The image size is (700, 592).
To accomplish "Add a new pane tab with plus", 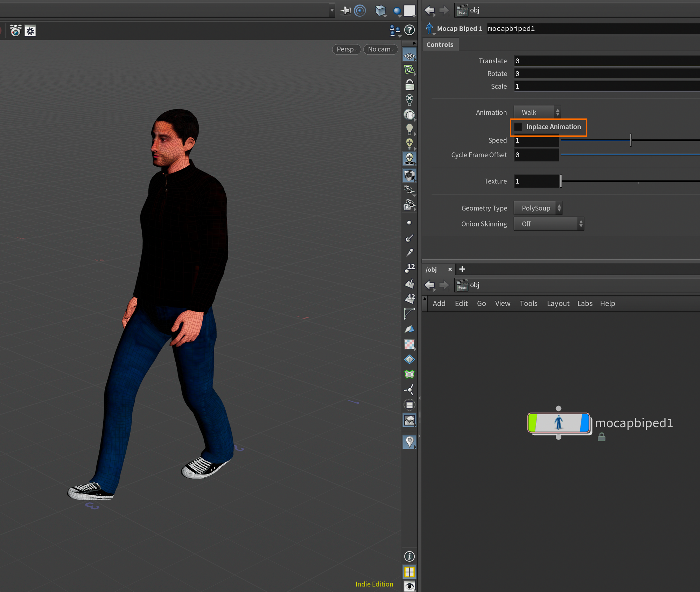I will (x=462, y=269).
